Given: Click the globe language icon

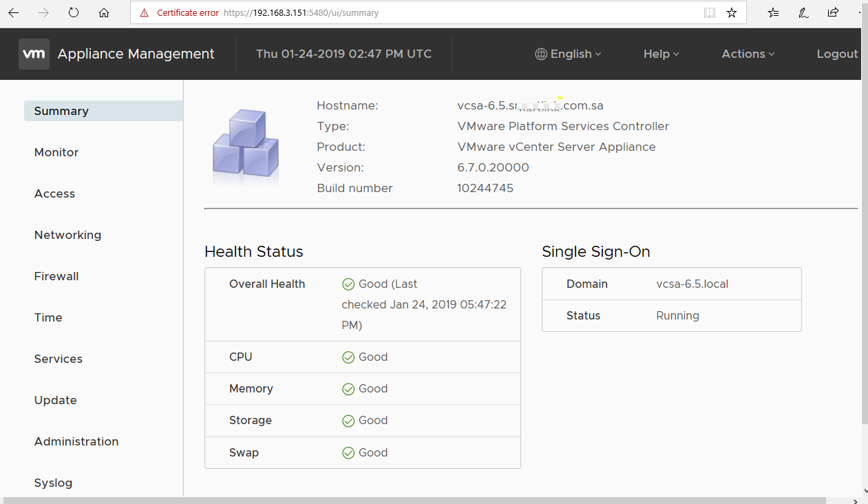Looking at the screenshot, I should click(541, 54).
